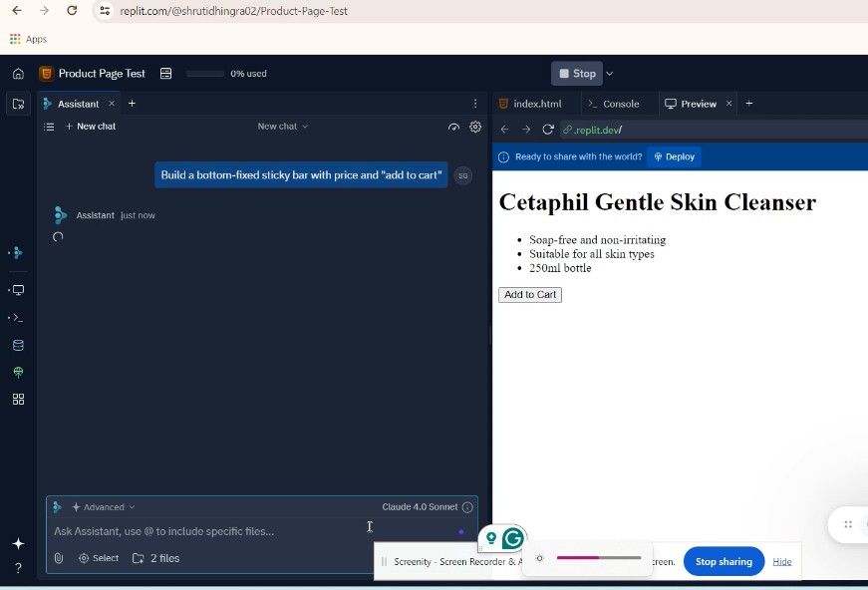Click the Grammarly icon overlay

coord(512,538)
